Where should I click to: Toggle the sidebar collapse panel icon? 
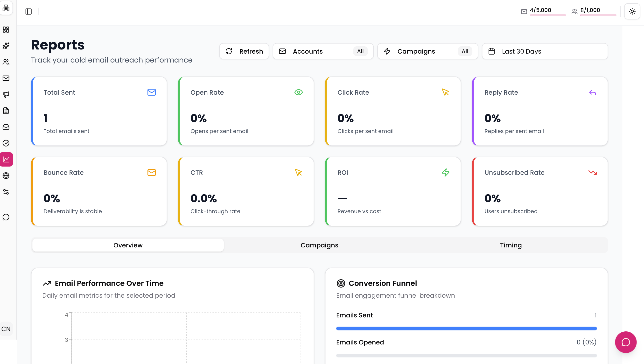click(28, 11)
